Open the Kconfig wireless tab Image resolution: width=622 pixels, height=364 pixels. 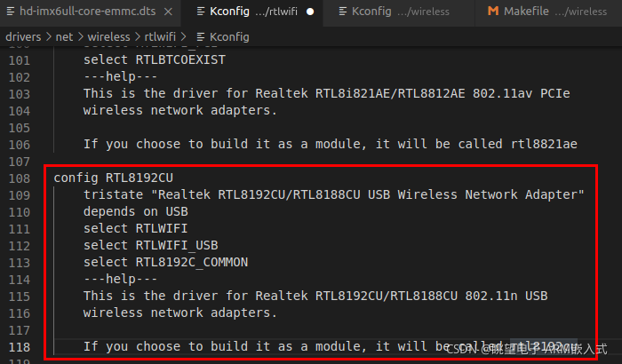tap(399, 12)
